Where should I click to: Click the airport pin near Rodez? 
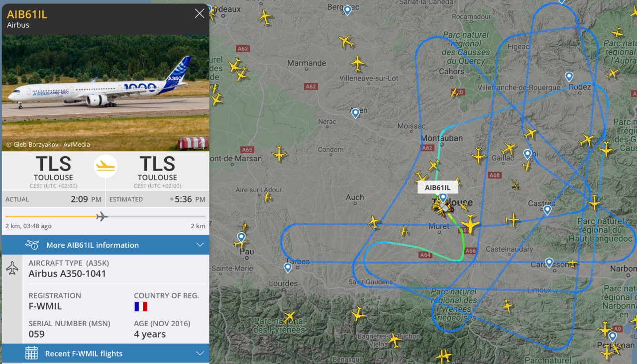pos(569,77)
